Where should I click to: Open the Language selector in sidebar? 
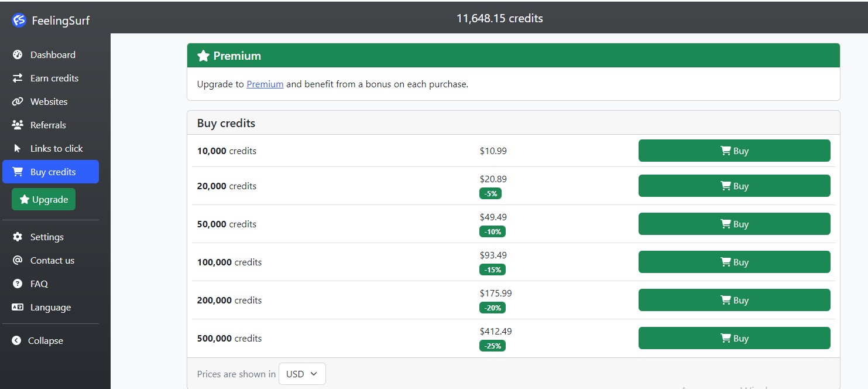[x=50, y=307]
